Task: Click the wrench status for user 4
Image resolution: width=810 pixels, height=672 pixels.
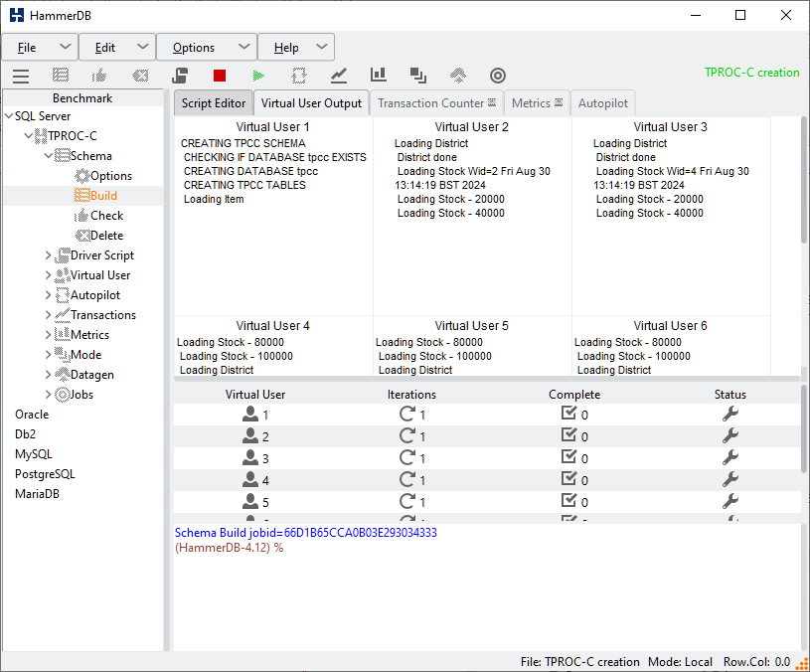Action: tap(729, 479)
